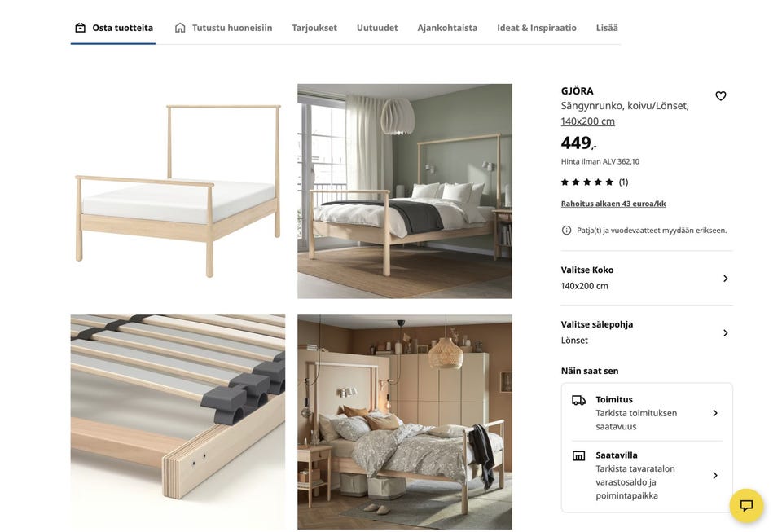
Task: Expand Saatavilla store stock chevron
Action: click(715, 475)
